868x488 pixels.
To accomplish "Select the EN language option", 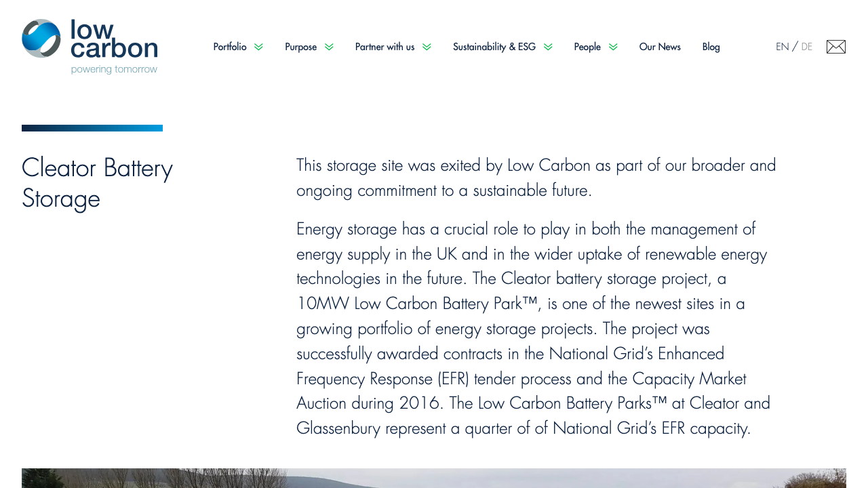I will click(x=783, y=46).
